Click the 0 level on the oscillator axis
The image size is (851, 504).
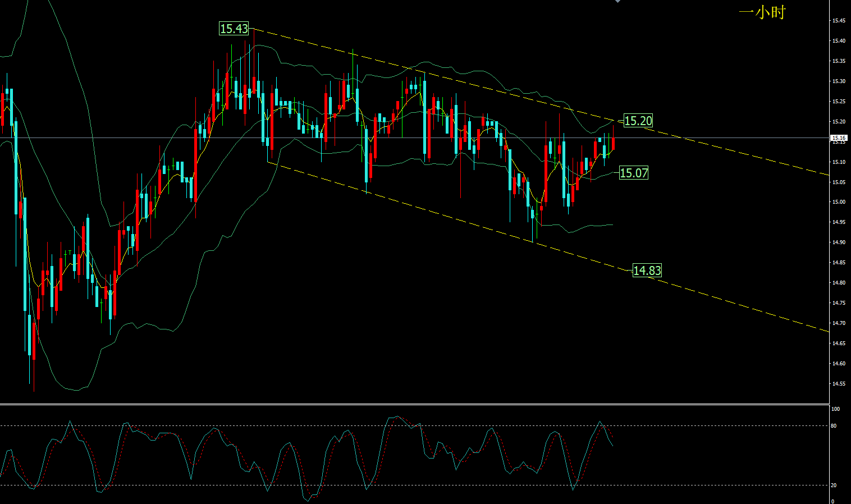(x=832, y=501)
